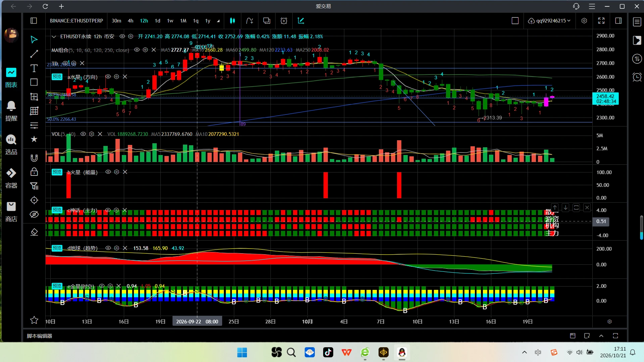Switch to 30m timeframe

click(x=116, y=21)
